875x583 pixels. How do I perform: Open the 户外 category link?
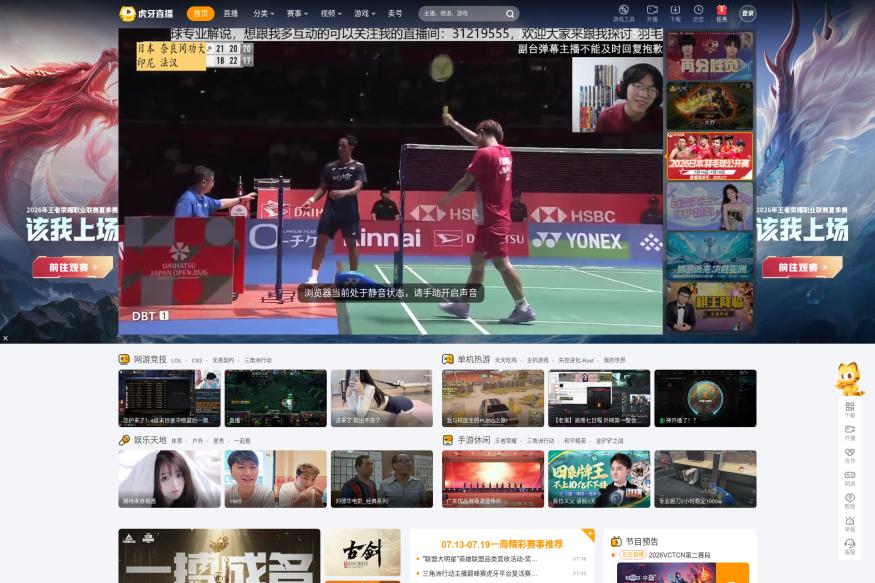[x=198, y=441]
